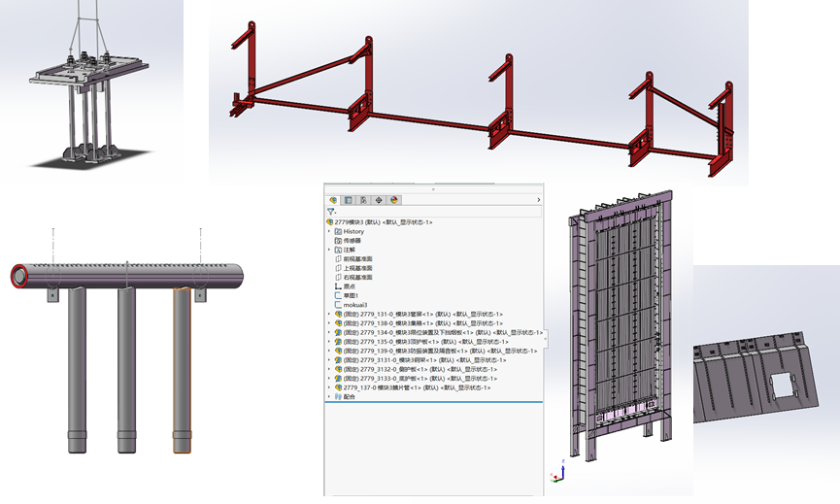Viewport: 840px width, 504px height.
Task: Open the DisplayManager color sphere tab
Action: 394,200
